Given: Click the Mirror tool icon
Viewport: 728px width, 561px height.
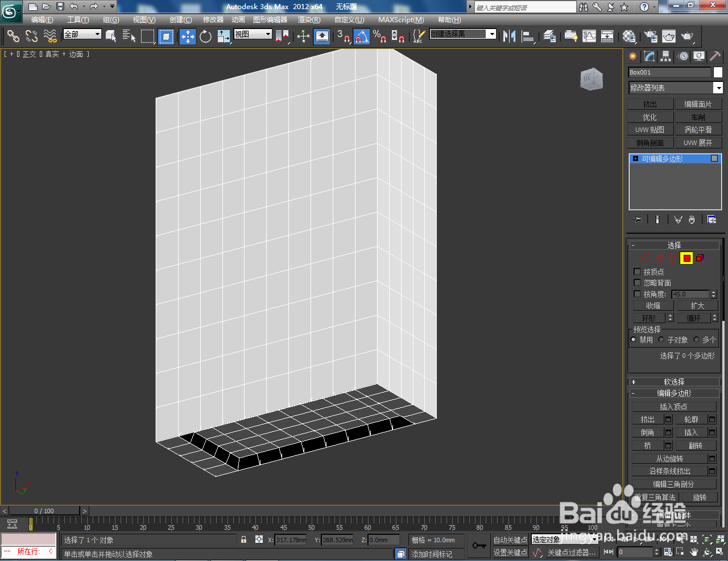Looking at the screenshot, I should pos(510,36).
